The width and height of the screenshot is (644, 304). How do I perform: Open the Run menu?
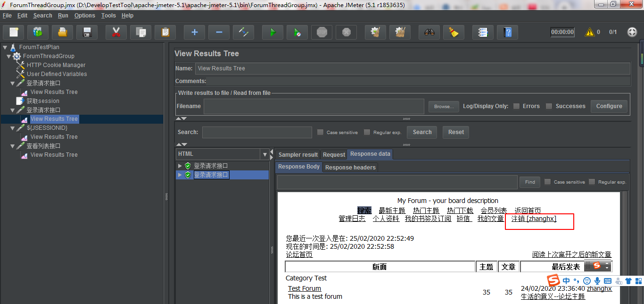63,16
